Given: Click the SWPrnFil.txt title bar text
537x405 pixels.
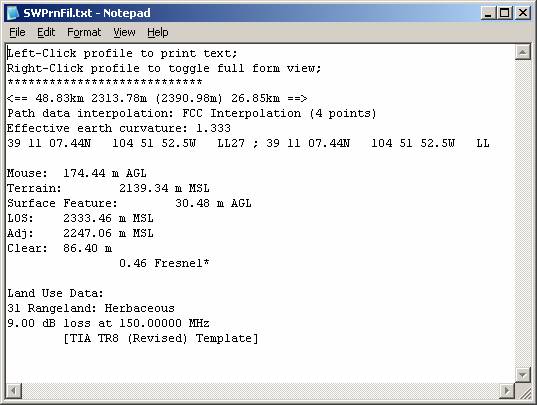Looking at the screenshot, I should pyautogui.click(x=87, y=13).
